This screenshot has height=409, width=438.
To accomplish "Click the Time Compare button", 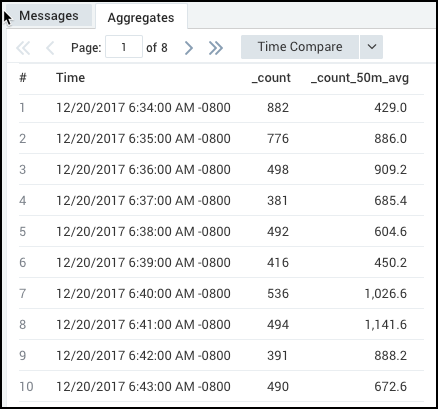I will (300, 47).
